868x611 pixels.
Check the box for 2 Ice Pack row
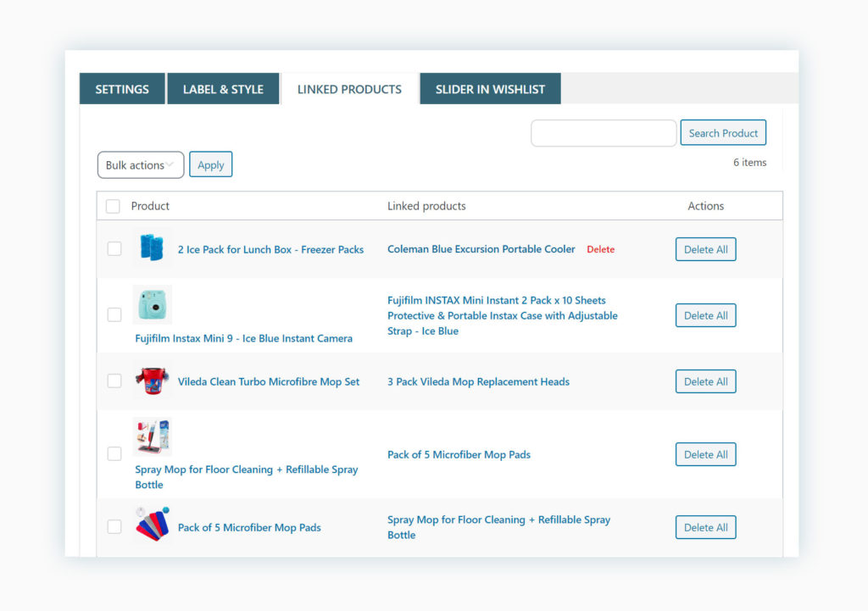pyautogui.click(x=114, y=249)
